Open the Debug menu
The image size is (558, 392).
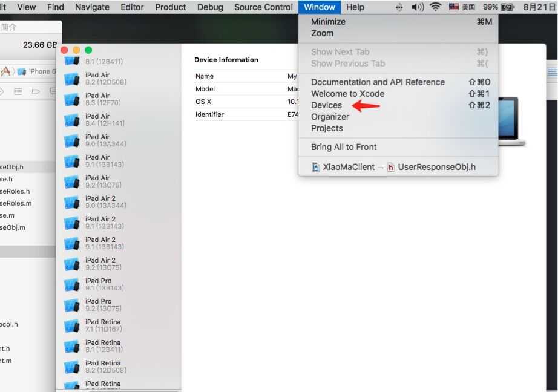210,7
